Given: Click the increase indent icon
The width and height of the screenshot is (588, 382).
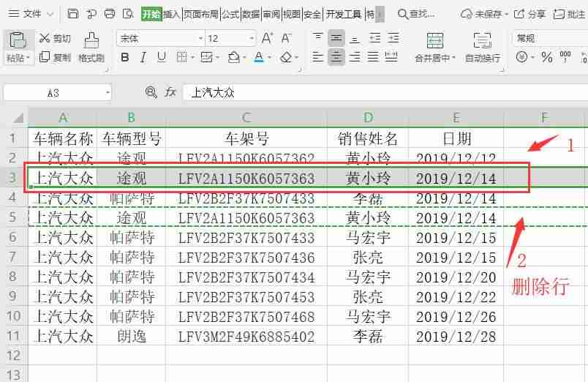Looking at the screenshot, I should [393, 37].
